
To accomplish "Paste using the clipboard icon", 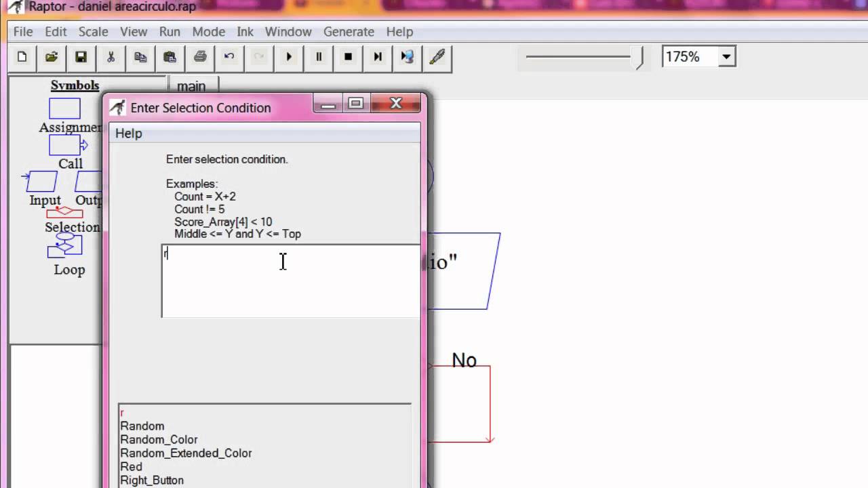I will tap(170, 57).
